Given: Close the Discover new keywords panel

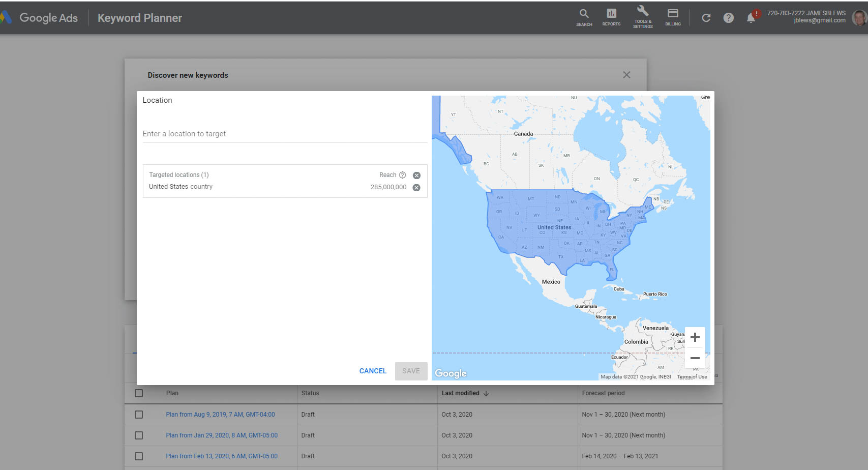Looking at the screenshot, I should pos(626,75).
